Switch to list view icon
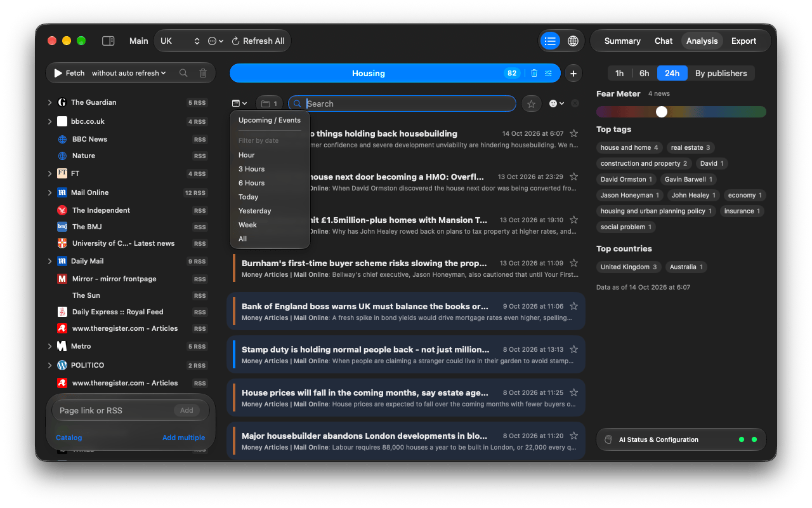812x508 pixels. click(550, 41)
